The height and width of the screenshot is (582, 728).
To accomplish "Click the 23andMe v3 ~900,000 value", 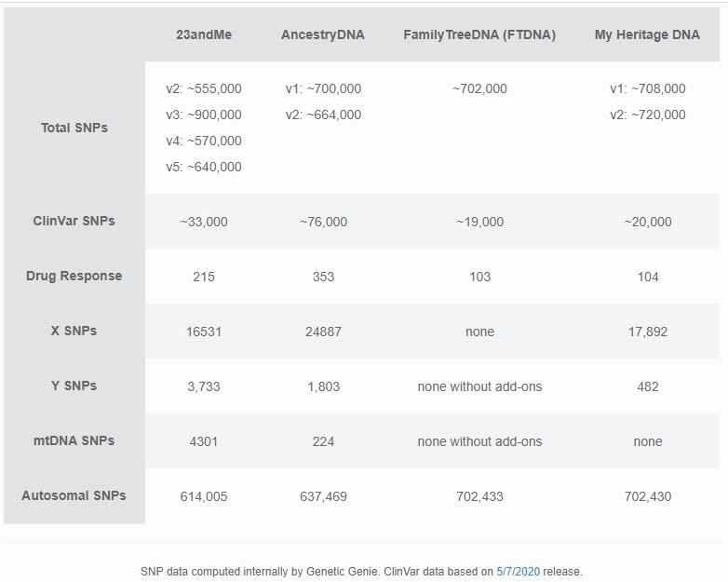I will [204, 115].
